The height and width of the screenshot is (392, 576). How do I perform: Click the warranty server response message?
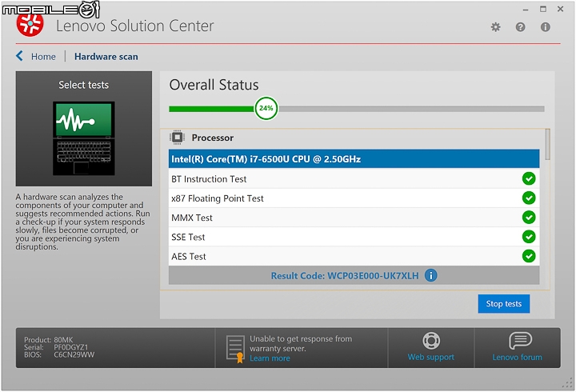(301, 343)
